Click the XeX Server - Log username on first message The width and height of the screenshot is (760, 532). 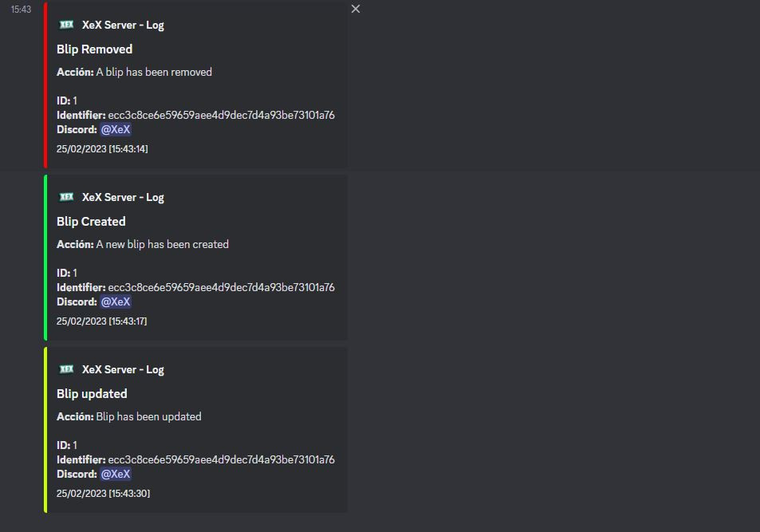coord(122,25)
